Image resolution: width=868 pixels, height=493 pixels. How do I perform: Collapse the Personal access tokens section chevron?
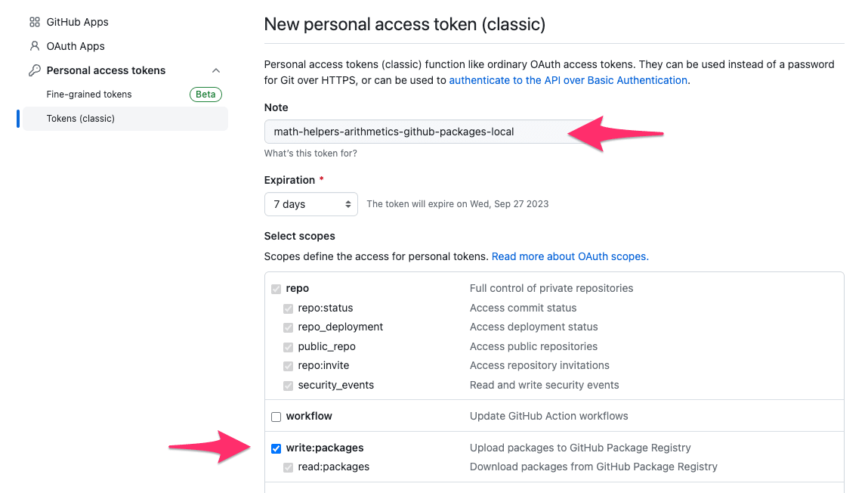tap(216, 70)
